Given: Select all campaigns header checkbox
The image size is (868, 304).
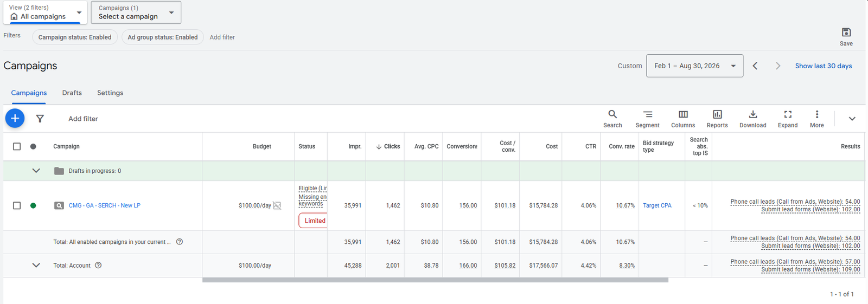Looking at the screenshot, I should [17, 146].
